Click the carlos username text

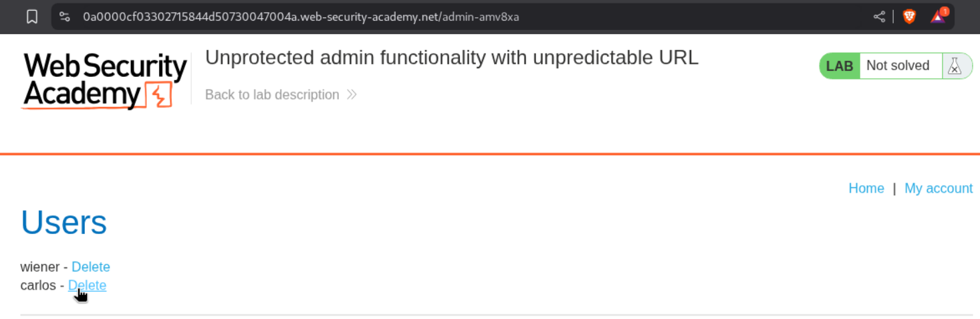38,286
